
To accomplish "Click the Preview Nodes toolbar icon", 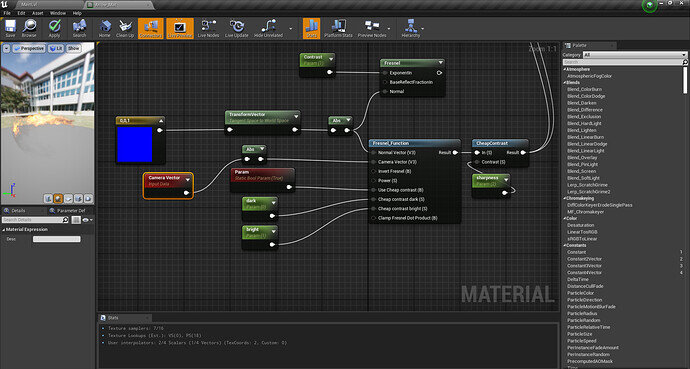I will click(372, 29).
